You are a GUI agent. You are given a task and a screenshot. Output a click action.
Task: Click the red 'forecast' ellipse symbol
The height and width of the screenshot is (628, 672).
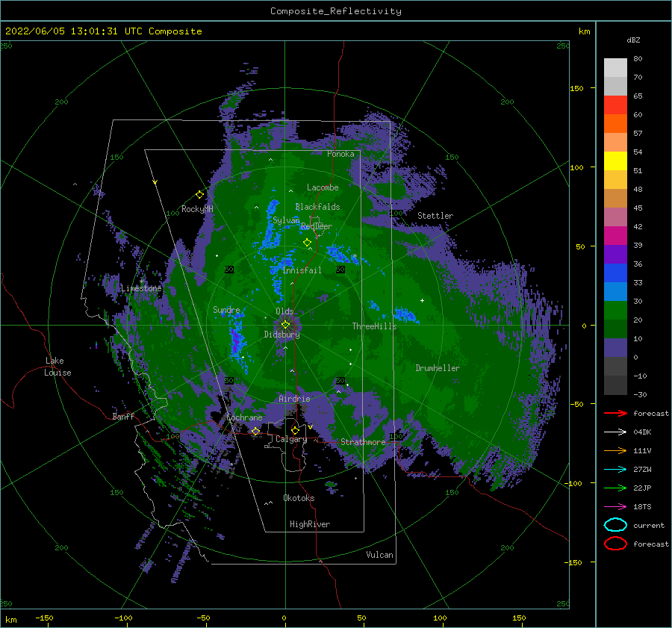615,544
